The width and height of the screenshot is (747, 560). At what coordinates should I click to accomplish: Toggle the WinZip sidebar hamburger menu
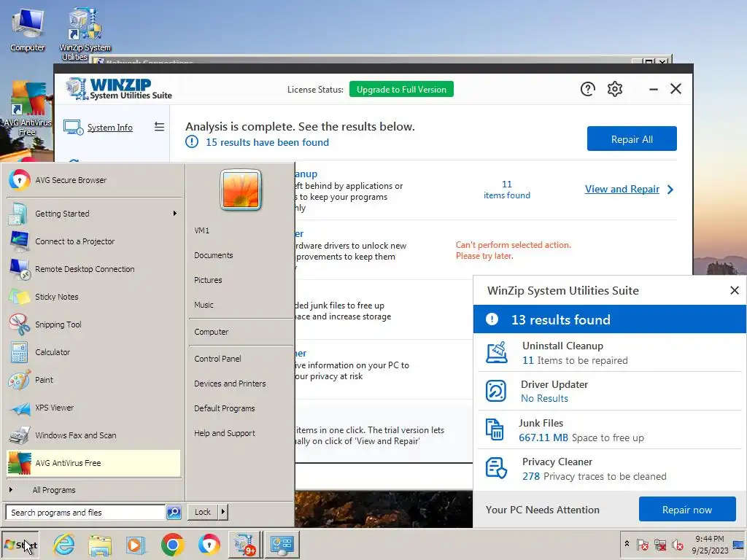tap(159, 127)
